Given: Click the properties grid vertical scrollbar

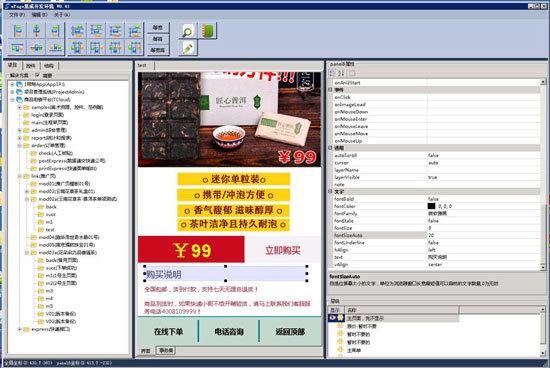Looking at the screenshot, I should [x=543, y=174].
